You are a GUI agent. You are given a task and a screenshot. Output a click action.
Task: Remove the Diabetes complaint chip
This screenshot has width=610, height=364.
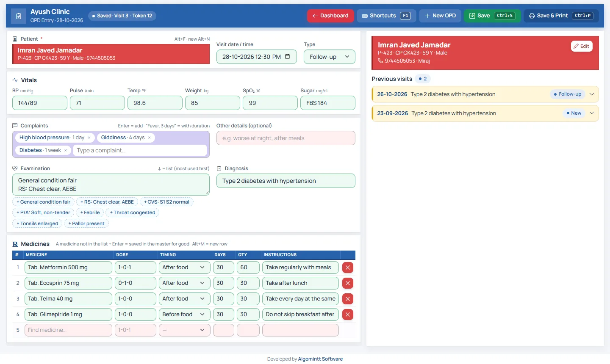coord(66,150)
